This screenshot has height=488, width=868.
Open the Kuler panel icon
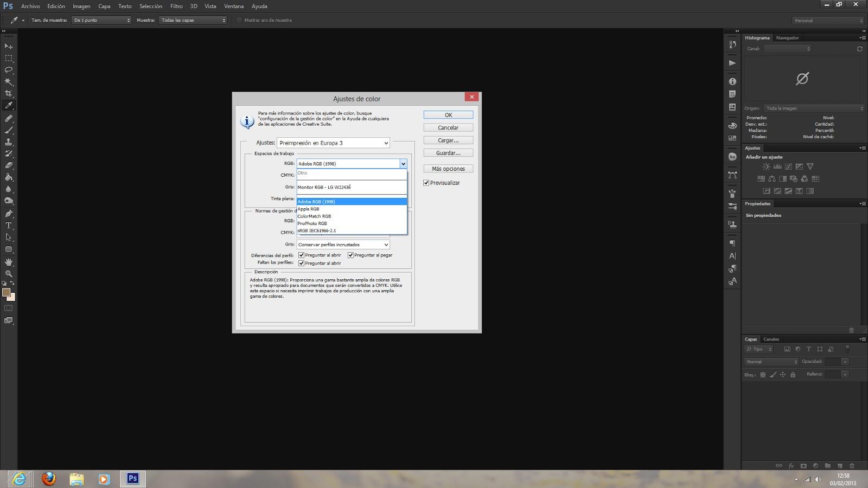point(732,157)
